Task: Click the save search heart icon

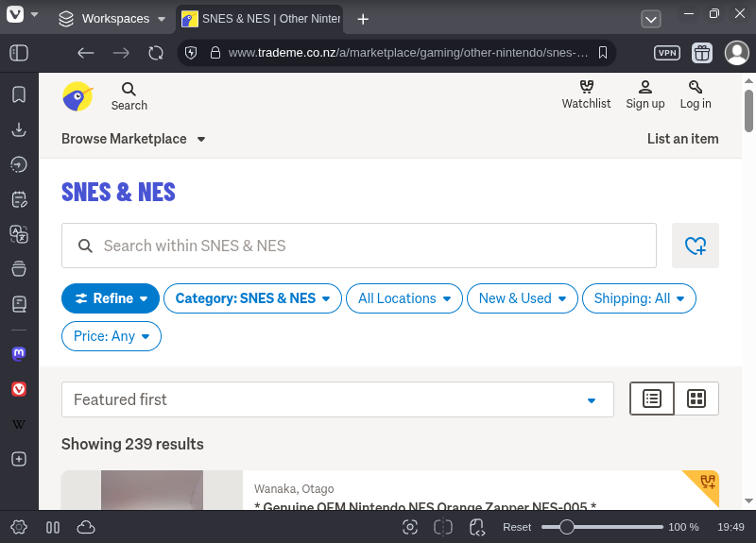Action: (x=695, y=246)
